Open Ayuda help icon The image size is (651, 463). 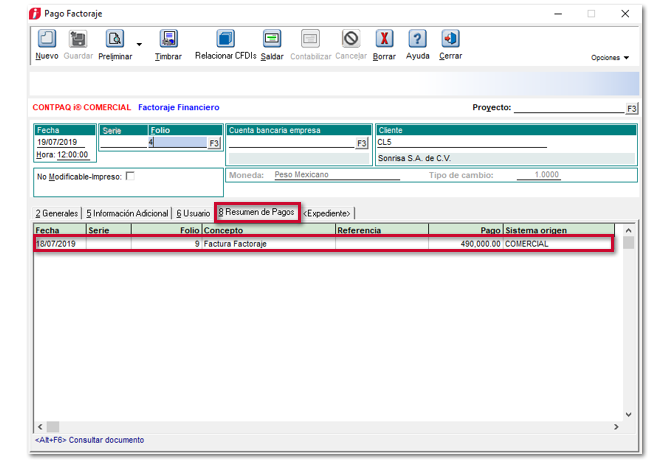[x=418, y=40]
